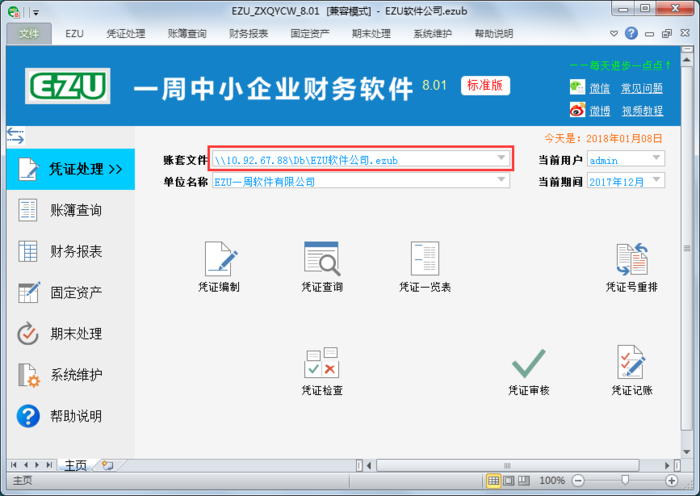Viewport: 700px width, 496px height.
Task: Click the Excel icon in title bar
Action: 14,13
